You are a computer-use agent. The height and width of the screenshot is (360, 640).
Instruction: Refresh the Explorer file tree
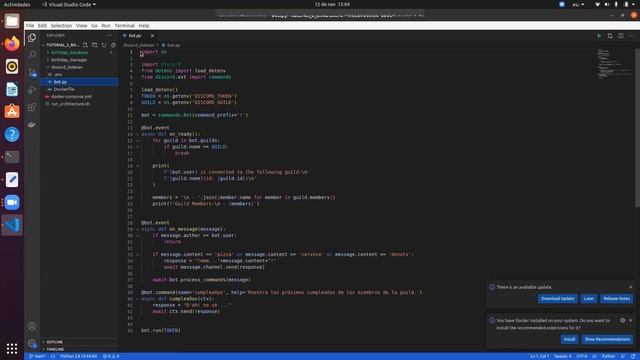[104, 45]
